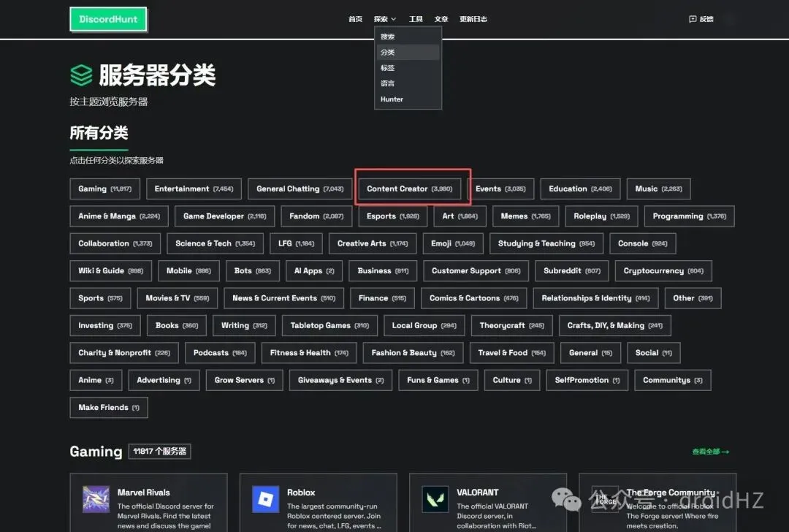Screen dimensions: 789x532
Task: Click the DiscordHunt logo
Action: [x=108, y=19]
